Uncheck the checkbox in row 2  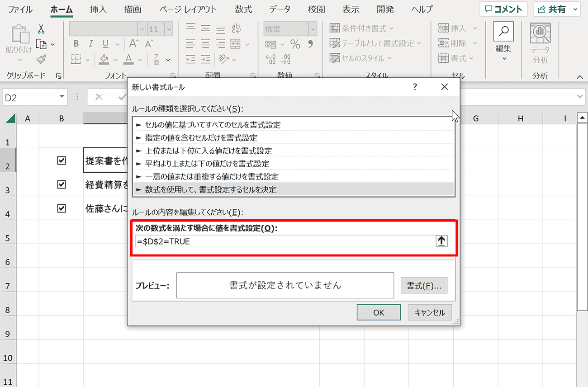pos(62,160)
